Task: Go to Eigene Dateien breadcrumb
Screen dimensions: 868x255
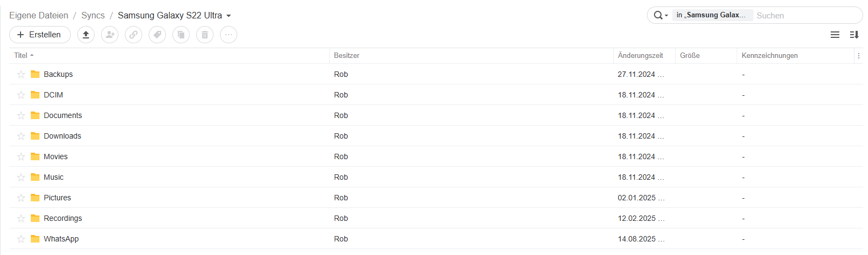Action: pos(39,15)
